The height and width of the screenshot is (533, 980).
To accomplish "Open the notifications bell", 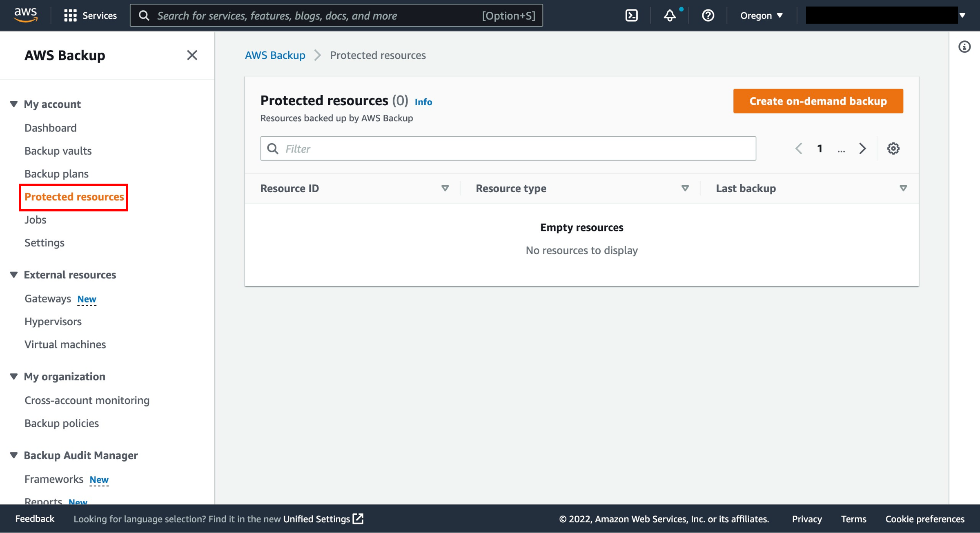I will pos(670,16).
